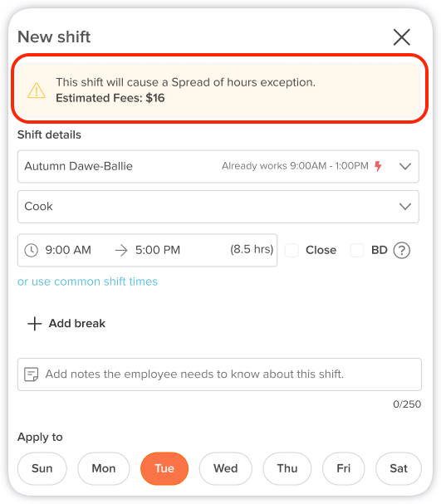Enable the BD checkbox
The width and height of the screenshot is (441, 504).
click(357, 250)
